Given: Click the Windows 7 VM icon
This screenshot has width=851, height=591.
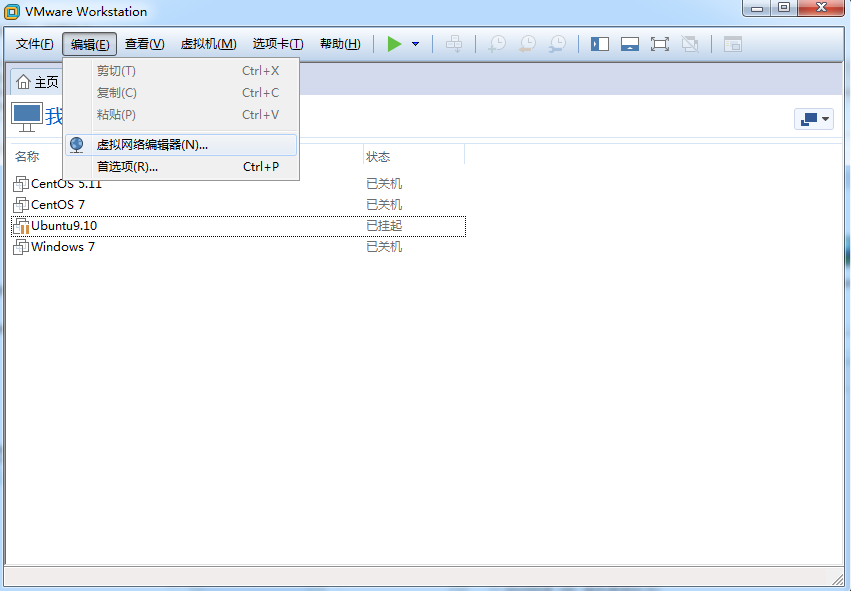Looking at the screenshot, I should coord(21,247).
